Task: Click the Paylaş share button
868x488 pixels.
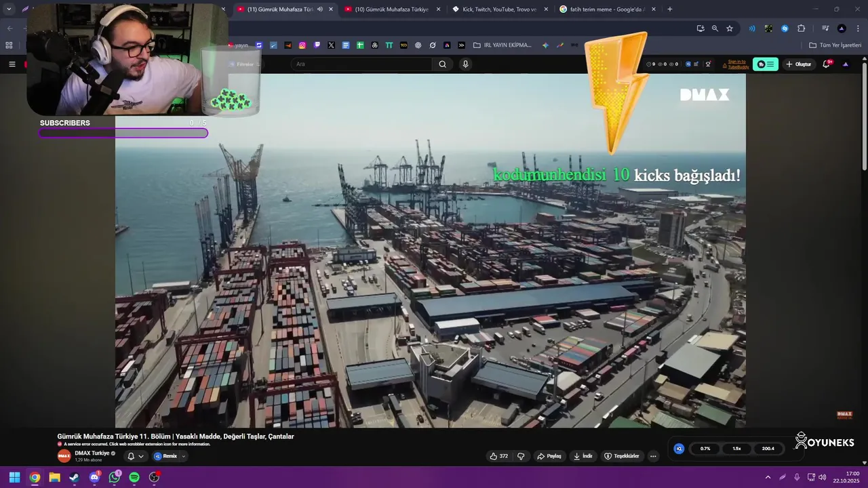Action: tap(549, 456)
